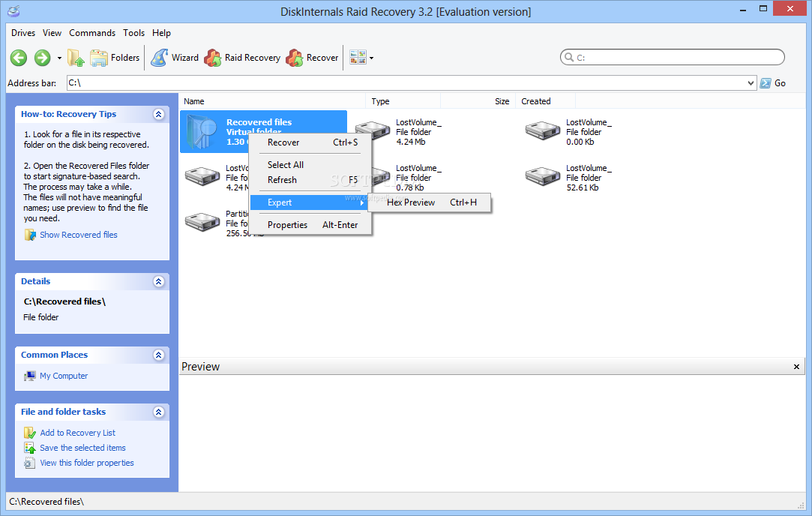Click the folder properties sheet icon
This screenshot has width=812, height=516.
click(x=30, y=463)
